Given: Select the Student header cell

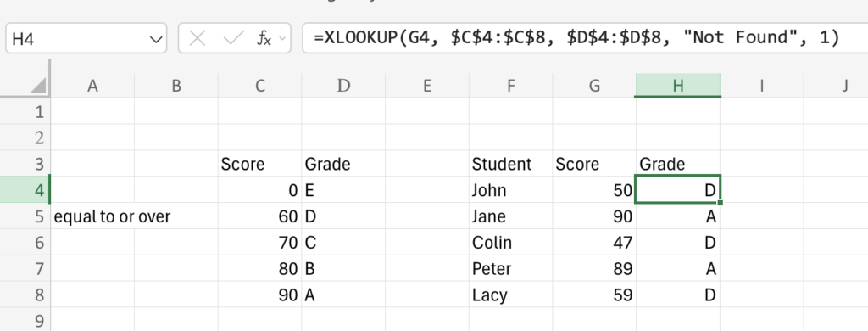Looking at the screenshot, I should [510, 164].
